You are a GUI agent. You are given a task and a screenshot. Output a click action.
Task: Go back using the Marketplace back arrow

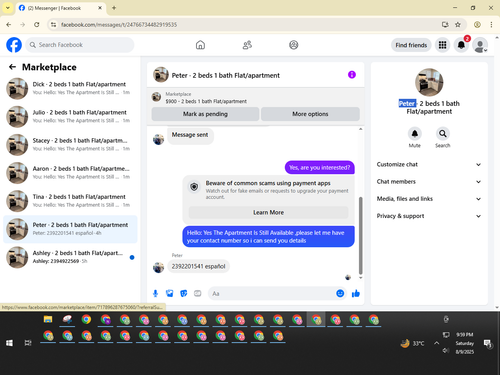[x=12, y=67]
